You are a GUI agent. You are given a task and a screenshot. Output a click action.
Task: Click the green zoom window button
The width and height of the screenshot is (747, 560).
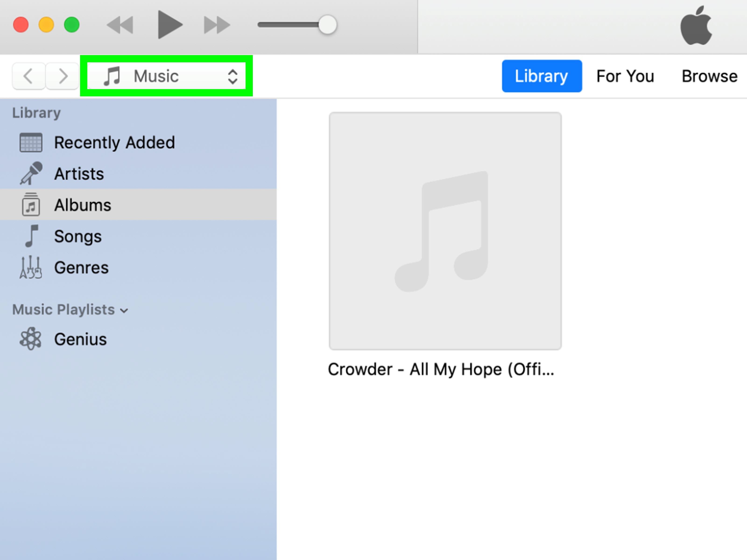pos(72,25)
